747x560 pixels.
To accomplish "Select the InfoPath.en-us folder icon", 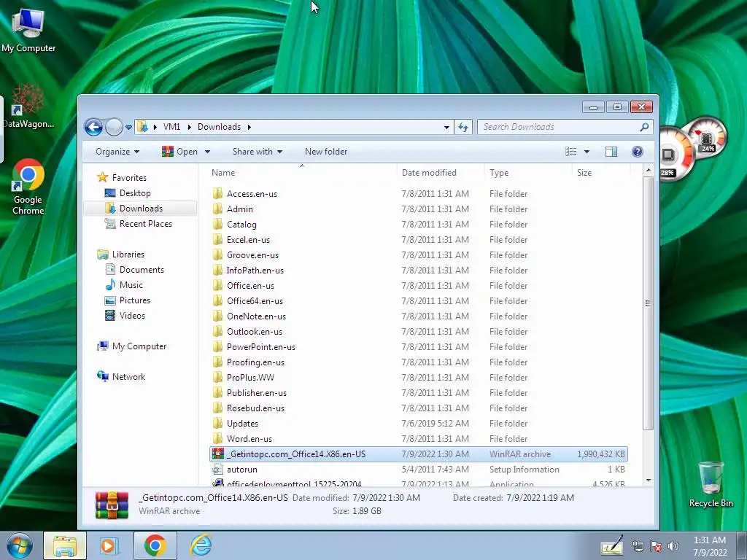I will pyautogui.click(x=217, y=270).
